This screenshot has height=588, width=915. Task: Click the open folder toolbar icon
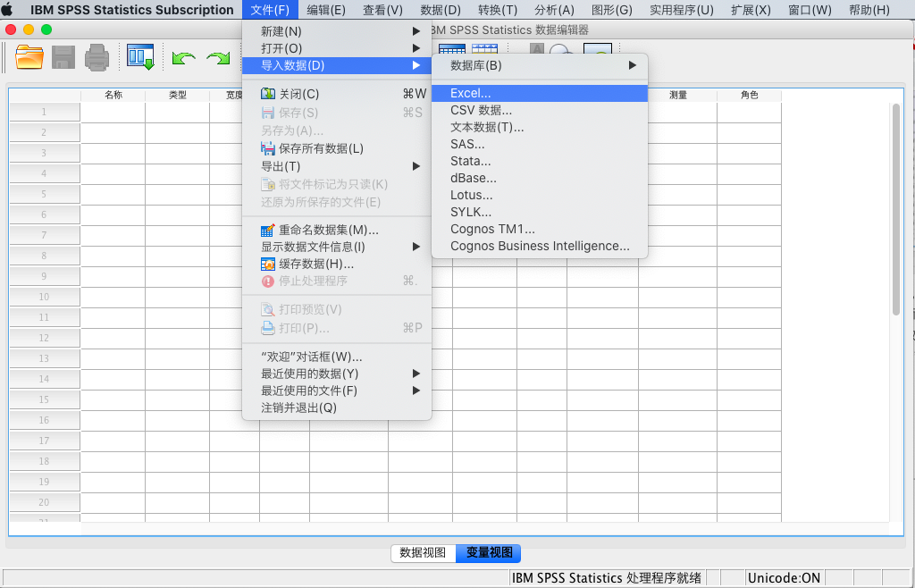29,57
